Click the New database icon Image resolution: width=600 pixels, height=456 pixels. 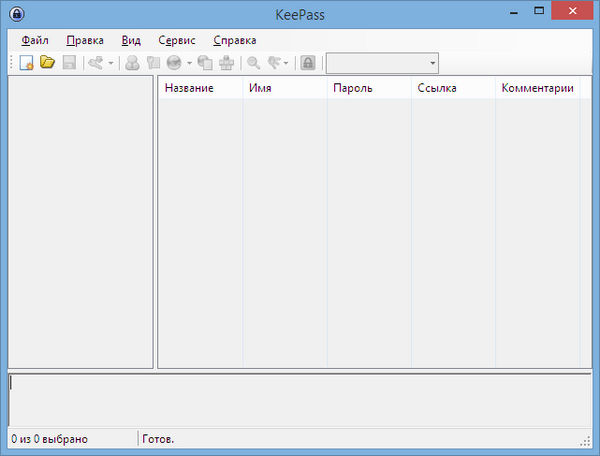(27, 63)
